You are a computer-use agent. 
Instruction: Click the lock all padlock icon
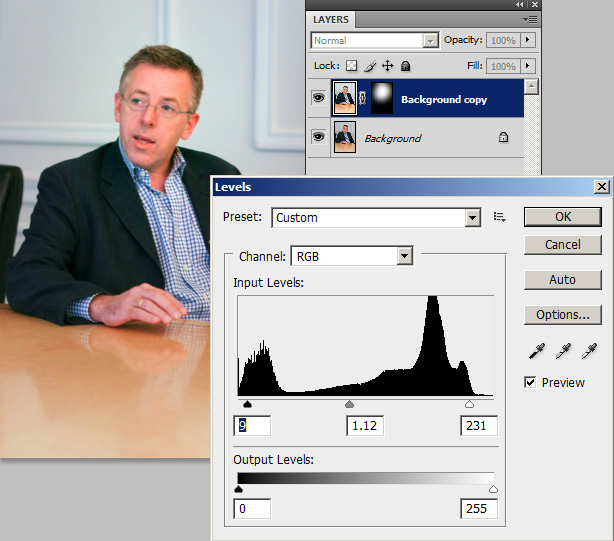(405, 66)
